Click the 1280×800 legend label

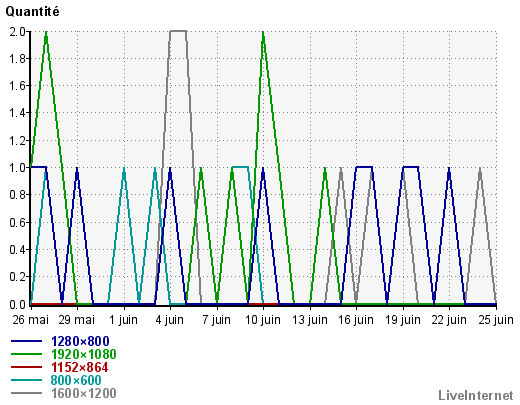click(x=80, y=341)
